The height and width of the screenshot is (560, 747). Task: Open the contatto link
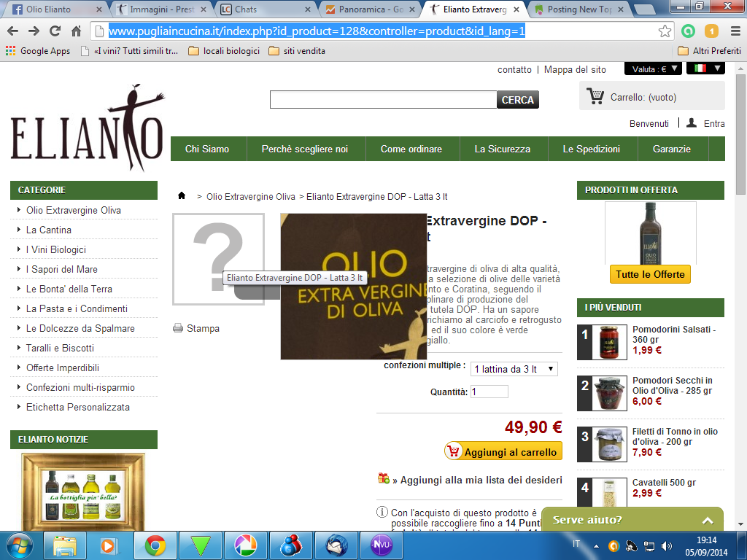(514, 69)
